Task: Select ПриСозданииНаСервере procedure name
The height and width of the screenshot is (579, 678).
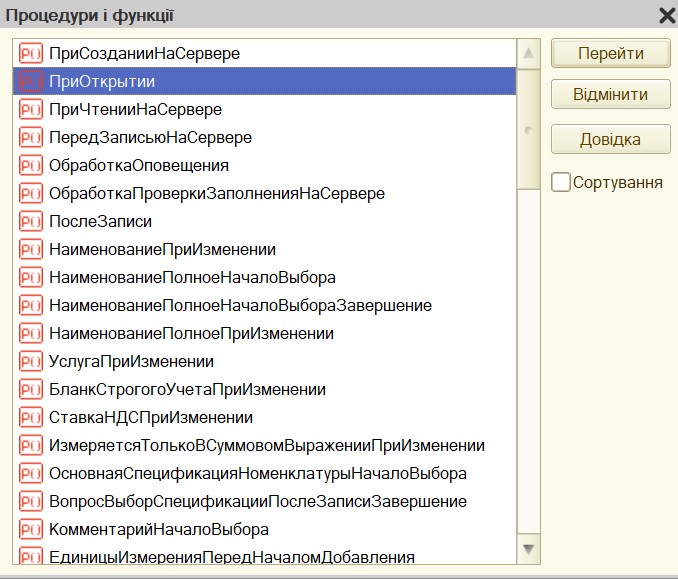Action: [x=144, y=54]
